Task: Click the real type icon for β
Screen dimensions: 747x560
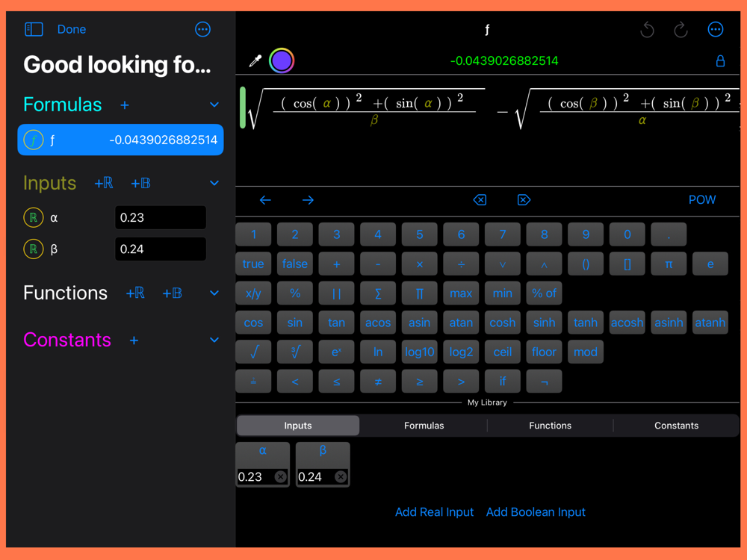Action: pyautogui.click(x=34, y=249)
